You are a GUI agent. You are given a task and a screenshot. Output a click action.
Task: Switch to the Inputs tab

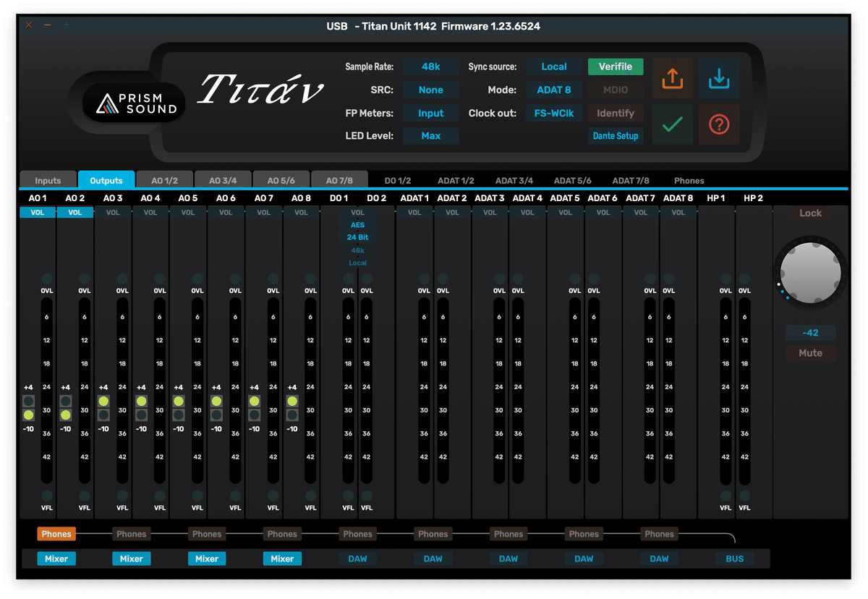(48, 181)
